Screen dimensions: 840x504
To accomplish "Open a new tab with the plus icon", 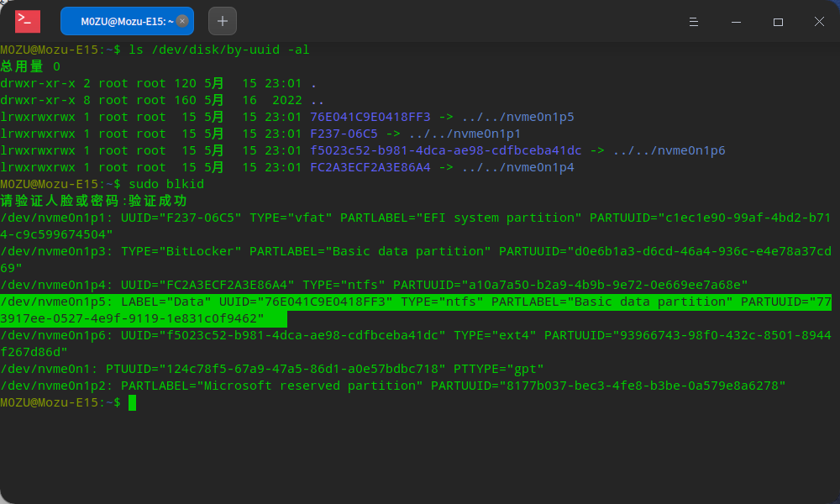I will coord(222,20).
